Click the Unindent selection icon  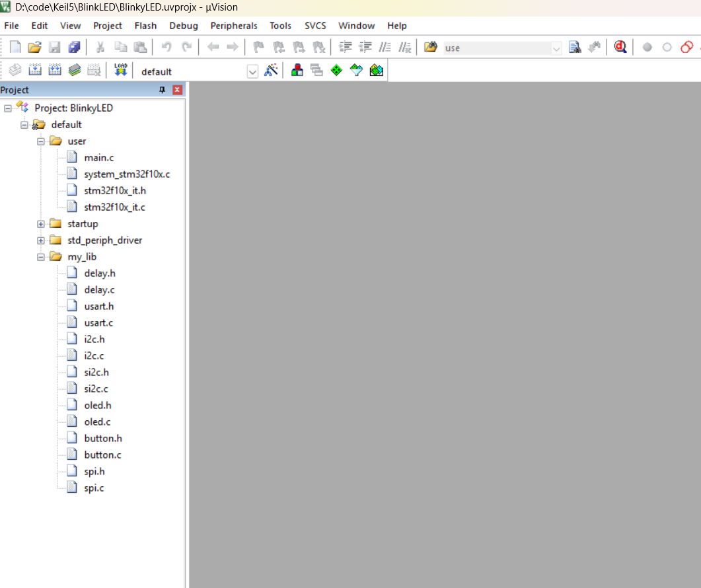365,47
